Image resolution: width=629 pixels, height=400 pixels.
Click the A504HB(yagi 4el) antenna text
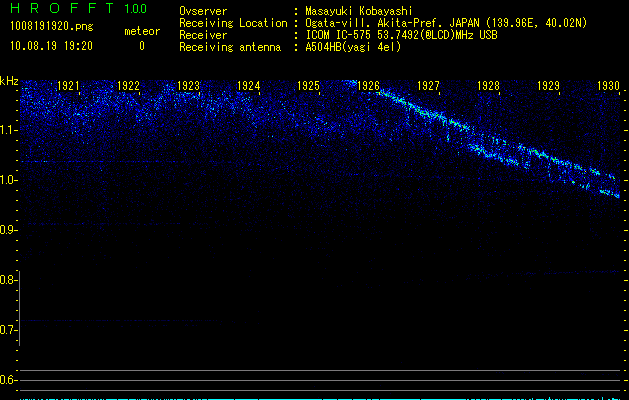pyautogui.click(x=353, y=47)
